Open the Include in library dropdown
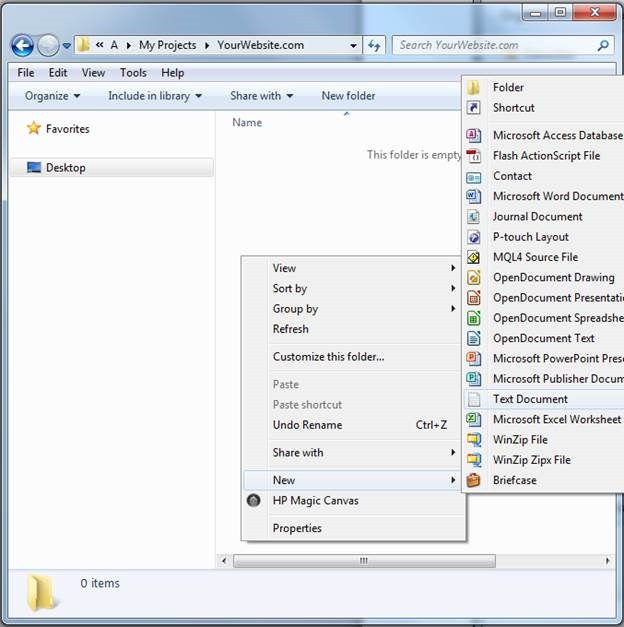The height and width of the screenshot is (627, 624). point(155,96)
